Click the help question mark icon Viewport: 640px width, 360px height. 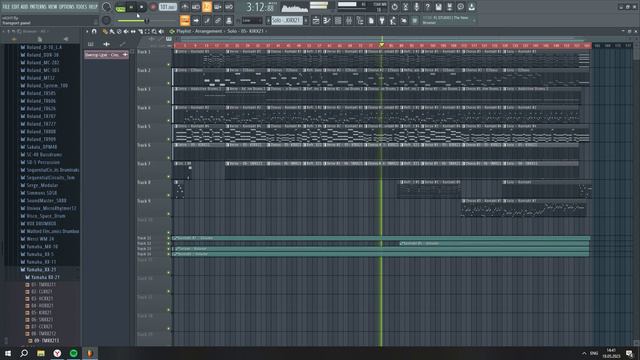tap(427, 7)
